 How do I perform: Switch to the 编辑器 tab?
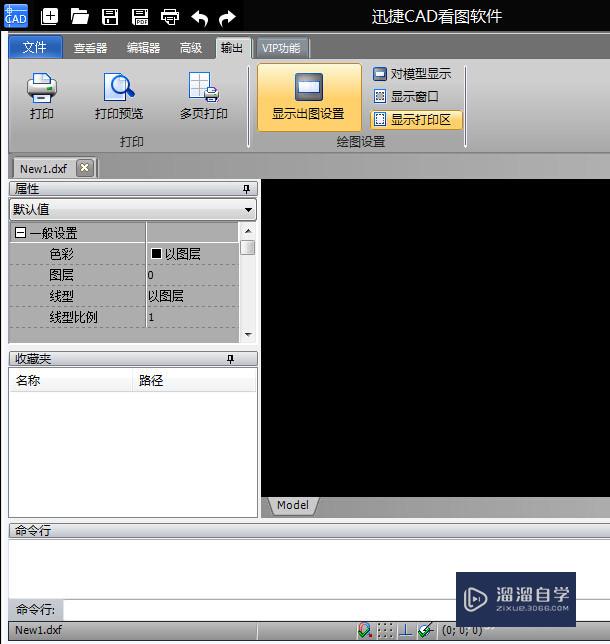pos(143,48)
